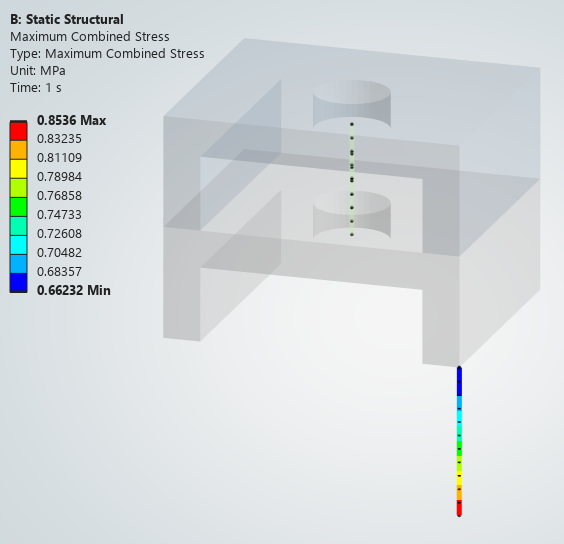Click the Unit: MPa label
This screenshot has width=564, height=544.
pos(38,71)
